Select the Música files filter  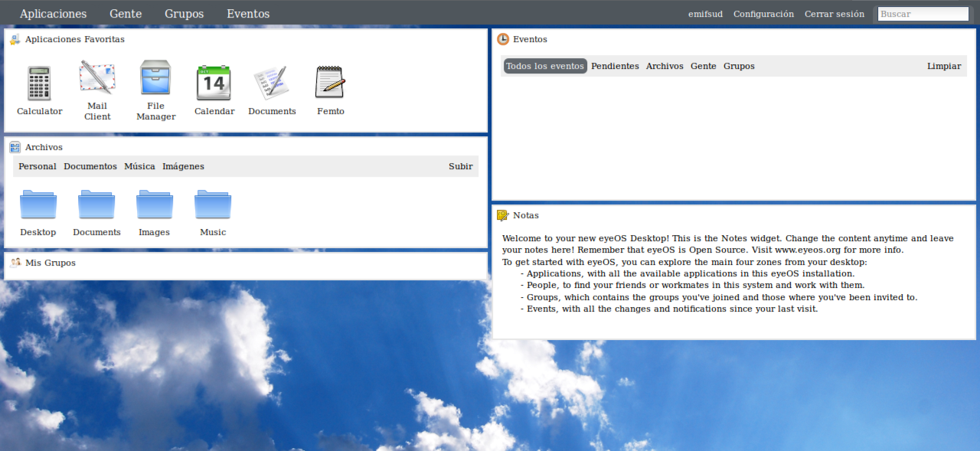(x=139, y=166)
